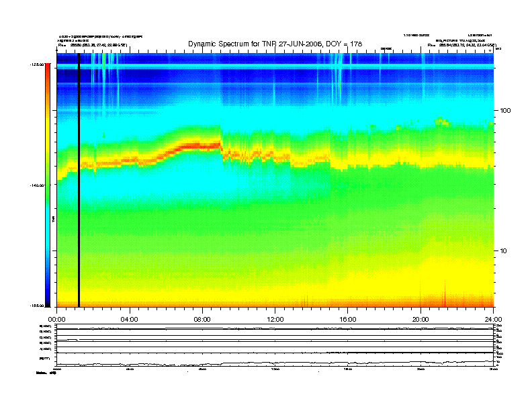
Task: Click the -140.00 color scale label
Action: coord(37,185)
